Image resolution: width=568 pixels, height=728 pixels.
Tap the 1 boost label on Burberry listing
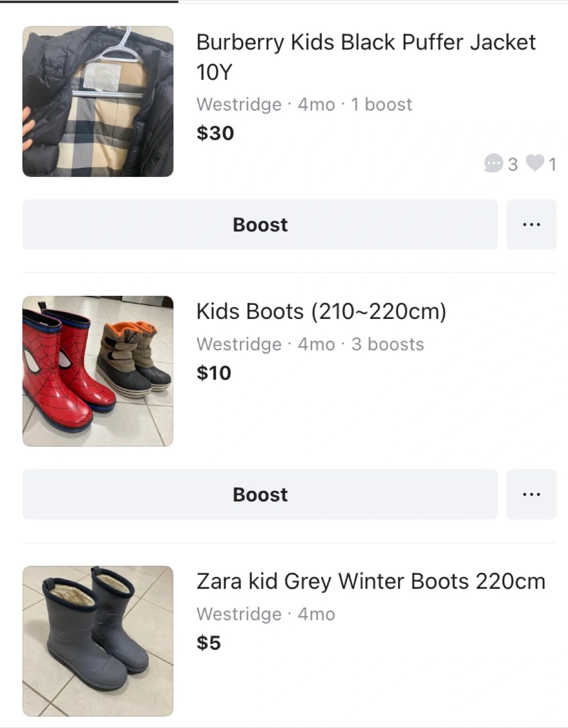(381, 104)
